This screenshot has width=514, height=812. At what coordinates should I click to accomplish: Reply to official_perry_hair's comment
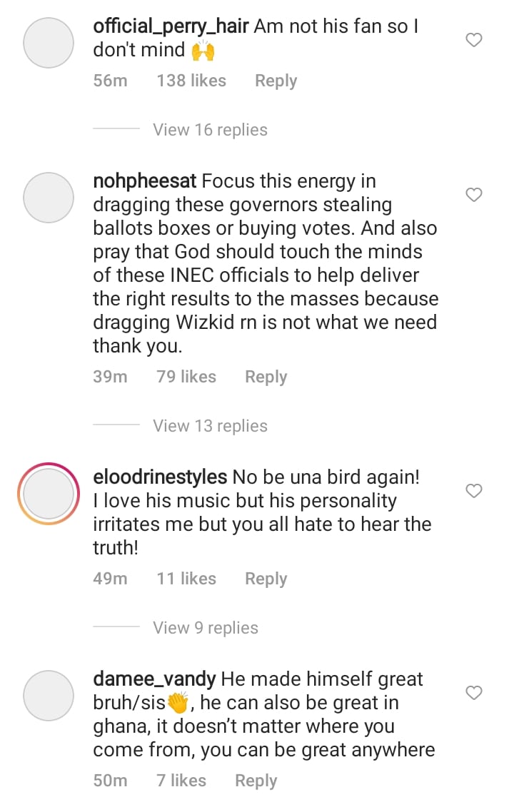pyautogui.click(x=276, y=81)
